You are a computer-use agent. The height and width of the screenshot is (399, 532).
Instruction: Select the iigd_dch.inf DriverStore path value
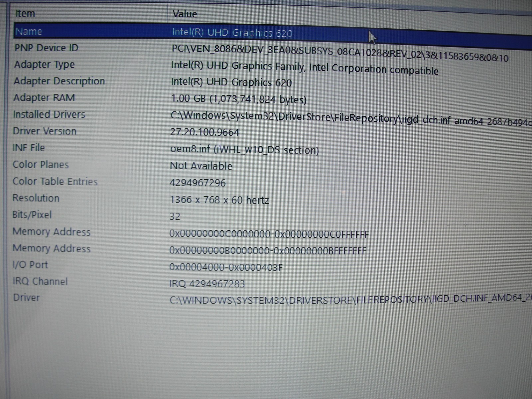click(351, 119)
